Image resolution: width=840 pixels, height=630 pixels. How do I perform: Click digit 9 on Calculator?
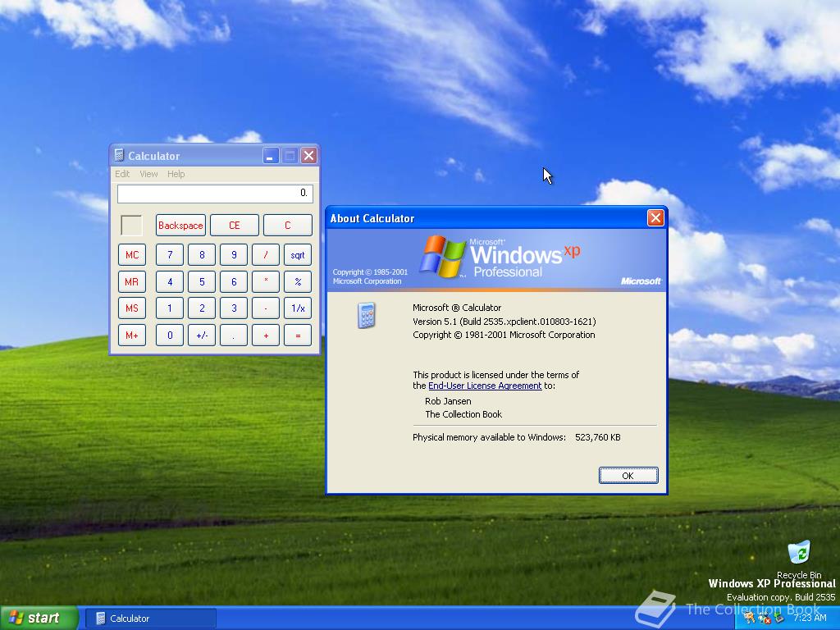[x=234, y=255]
